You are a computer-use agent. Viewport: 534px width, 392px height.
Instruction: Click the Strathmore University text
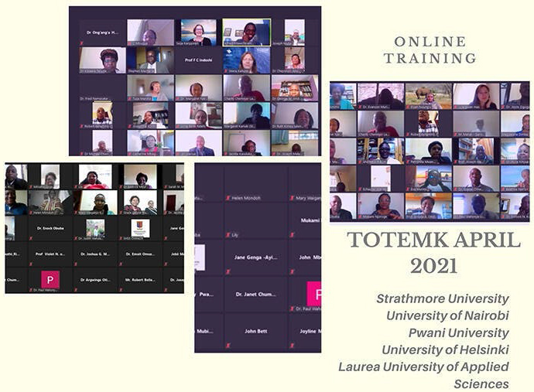click(x=443, y=298)
